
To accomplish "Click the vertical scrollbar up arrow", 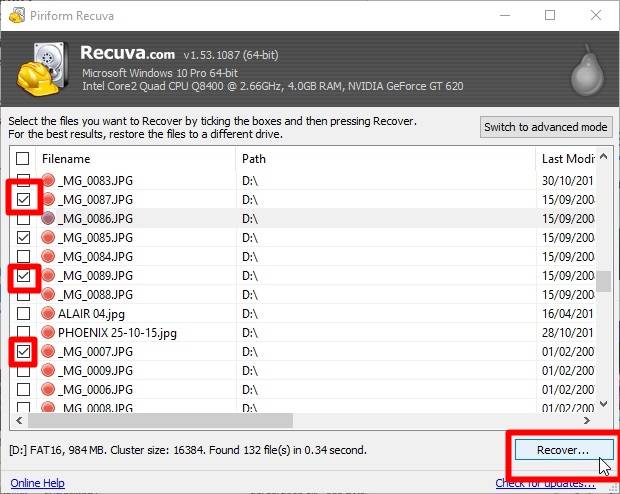I will [x=603, y=156].
